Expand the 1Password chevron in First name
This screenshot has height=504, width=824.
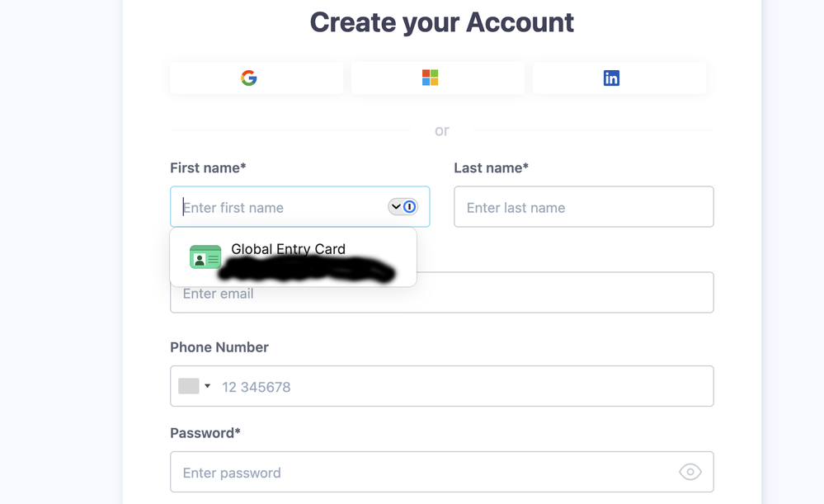396,207
